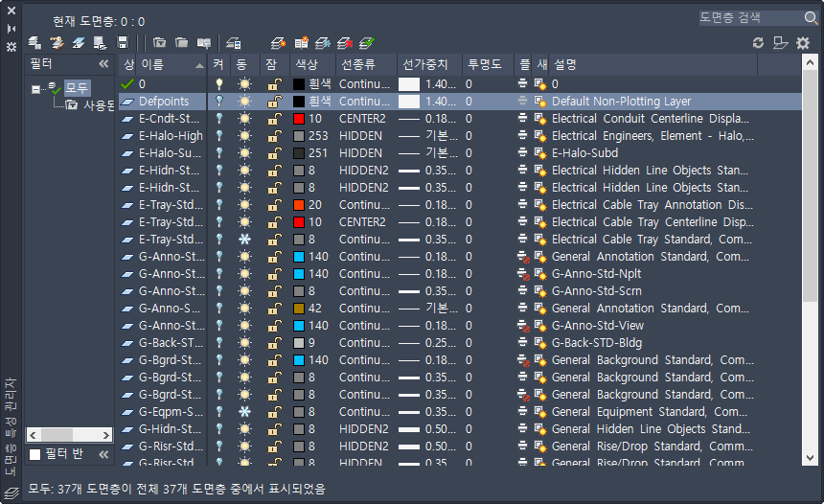Image resolution: width=824 pixels, height=504 pixels.
Task: Check the 필터 반전 invert filter checkbox
Action: coord(34,454)
